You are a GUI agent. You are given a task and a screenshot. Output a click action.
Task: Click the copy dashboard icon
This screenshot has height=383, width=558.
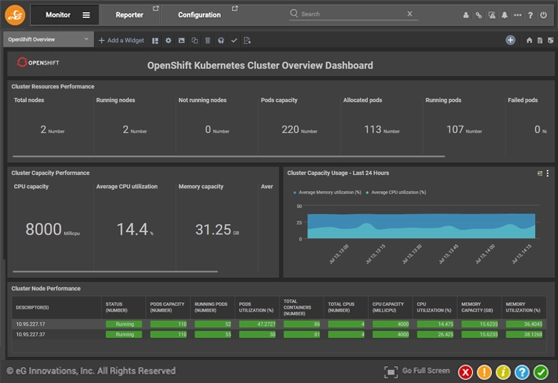click(x=195, y=41)
